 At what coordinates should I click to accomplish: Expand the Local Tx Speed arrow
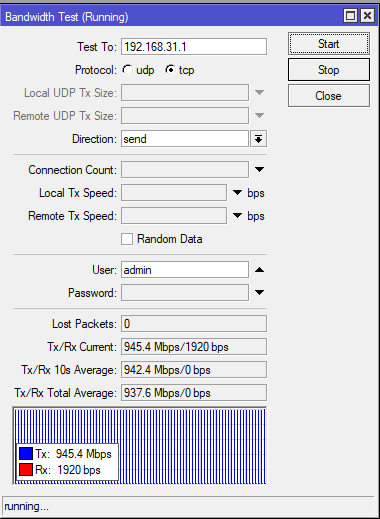pyautogui.click(x=237, y=193)
